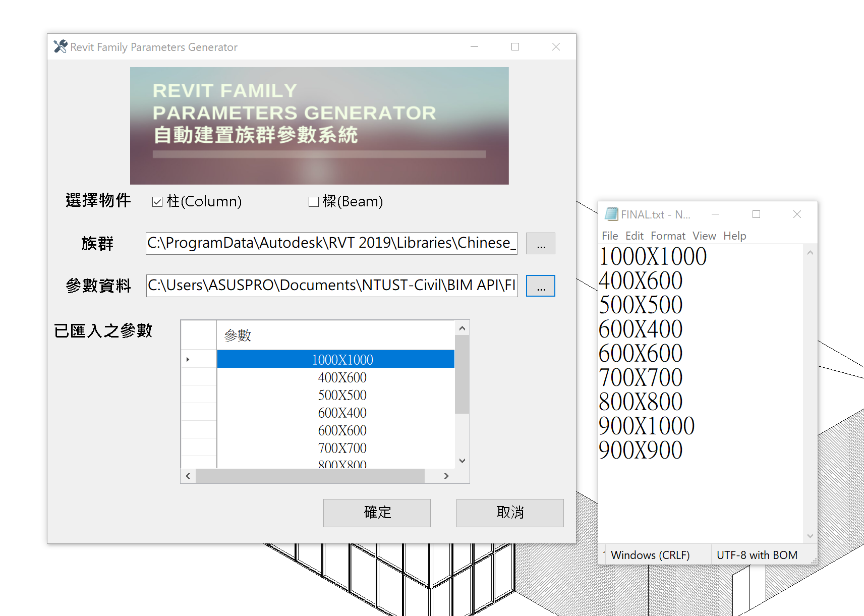Click the 900X900 line in Notepad
The width and height of the screenshot is (864, 616).
pyautogui.click(x=641, y=451)
